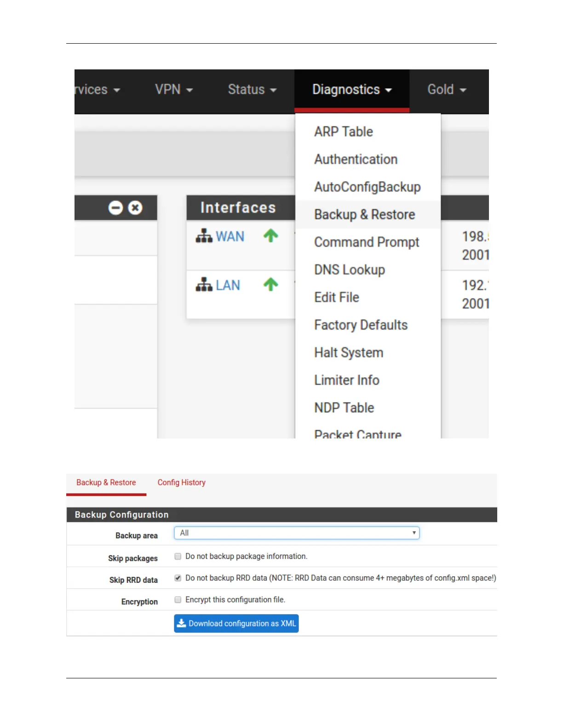Click the 'Skip packages' field label

click(x=133, y=558)
